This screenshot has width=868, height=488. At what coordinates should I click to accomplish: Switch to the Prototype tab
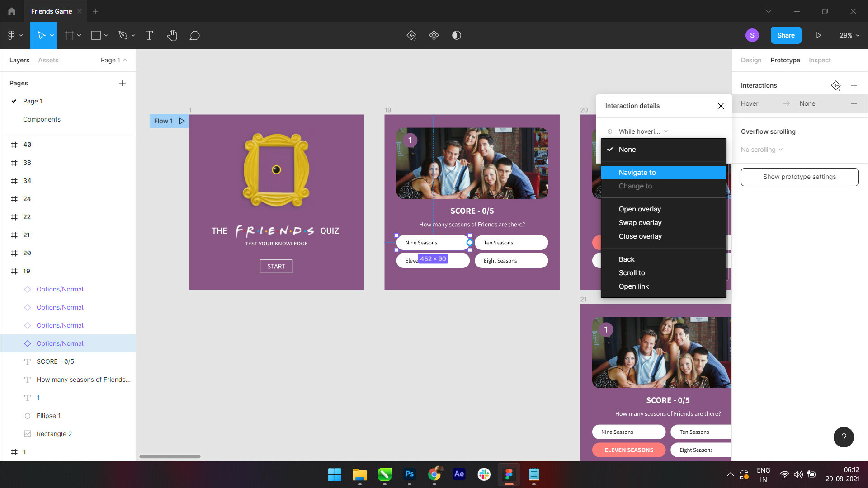point(785,60)
